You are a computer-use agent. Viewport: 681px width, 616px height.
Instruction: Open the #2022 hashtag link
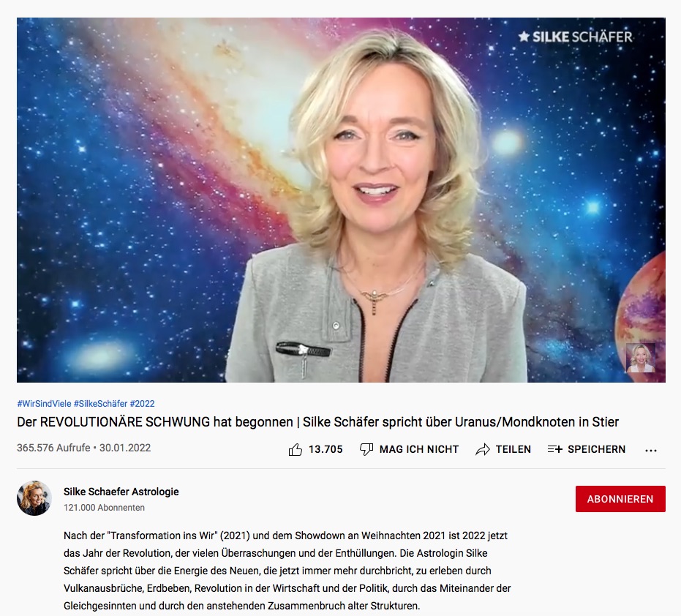click(x=142, y=404)
